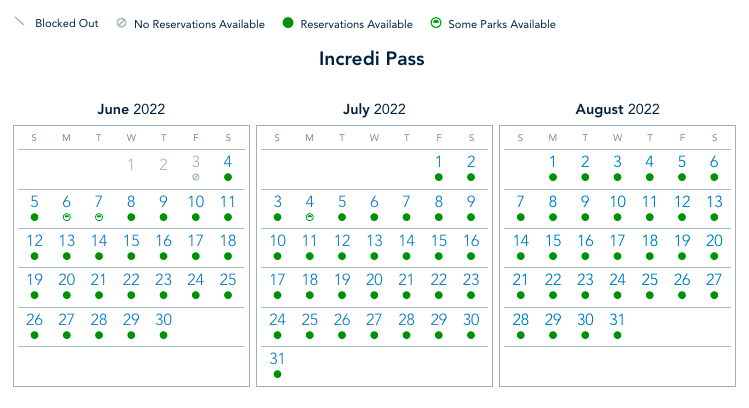Click the No Reservations Available legend icon
The image size is (749, 408).
[x=120, y=24]
